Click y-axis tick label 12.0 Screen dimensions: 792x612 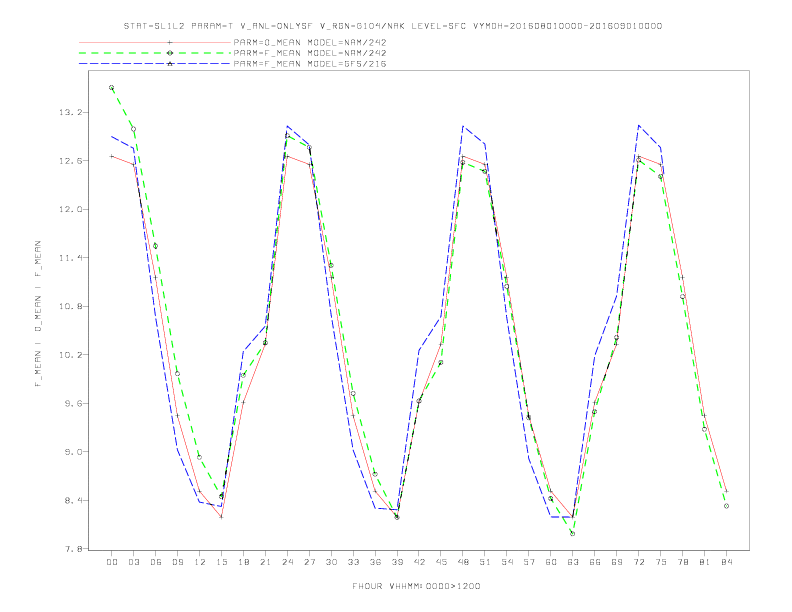click(70, 209)
